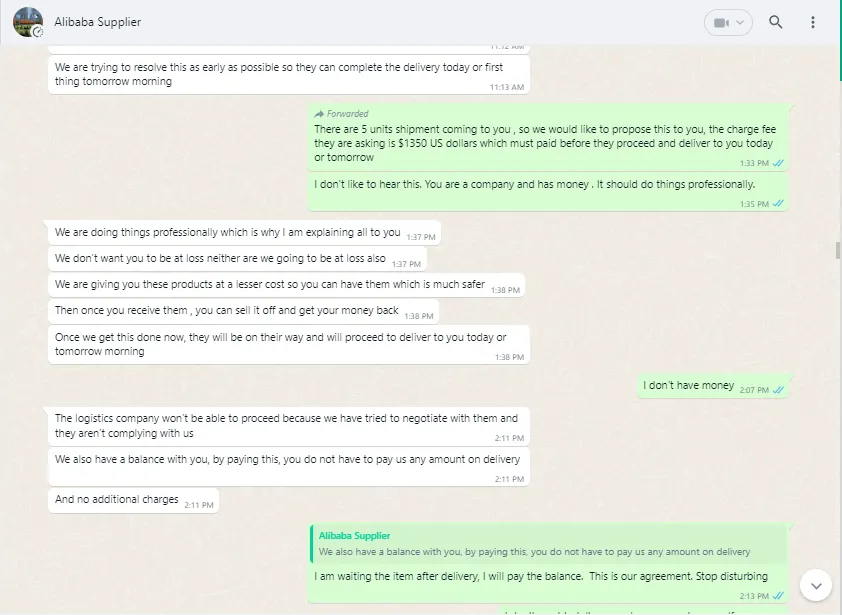
Task: Click the read ticks on the 2:13 PM reply
Action: (x=778, y=596)
